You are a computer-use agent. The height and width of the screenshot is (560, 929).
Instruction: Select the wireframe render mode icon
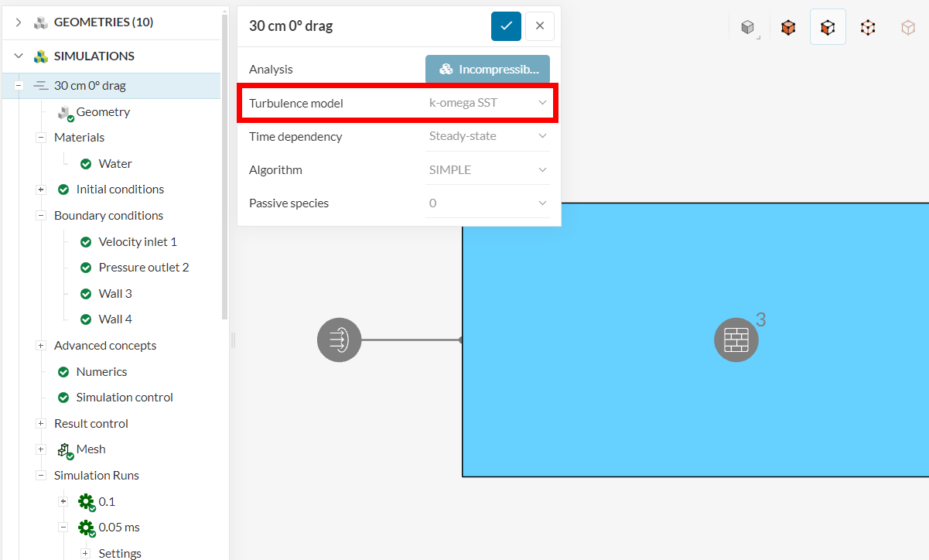(868, 28)
